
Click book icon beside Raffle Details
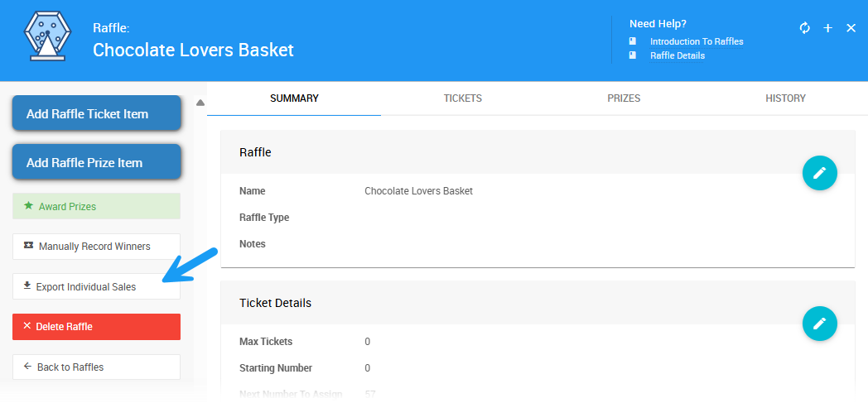tap(633, 55)
